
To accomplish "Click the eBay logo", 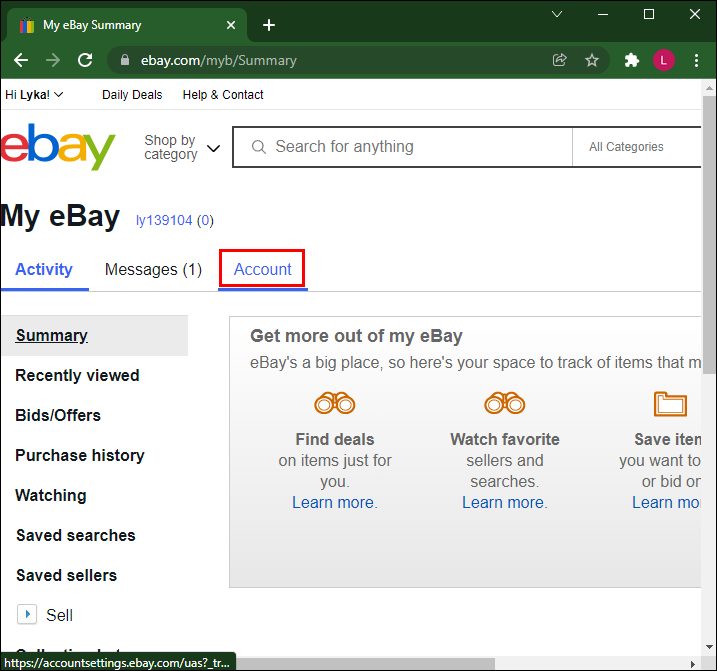I will [57, 146].
